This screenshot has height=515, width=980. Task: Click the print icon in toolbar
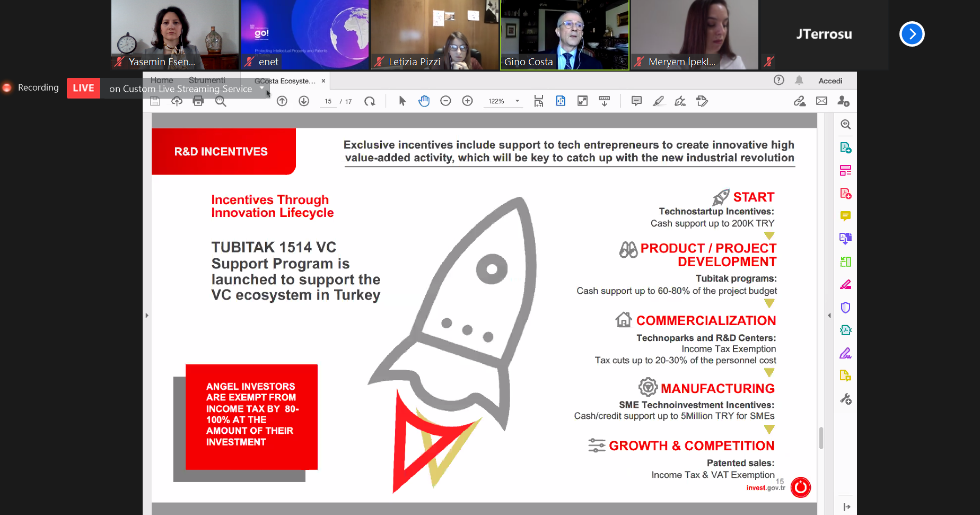198,101
